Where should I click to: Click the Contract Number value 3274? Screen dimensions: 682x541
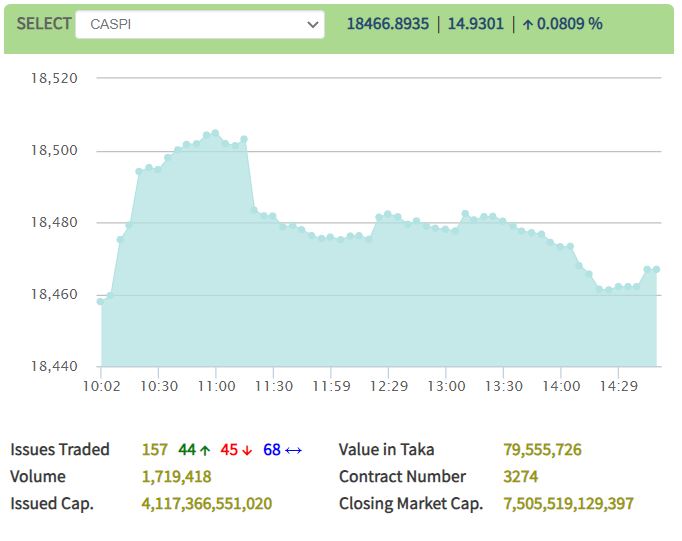[x=519, y=477]
